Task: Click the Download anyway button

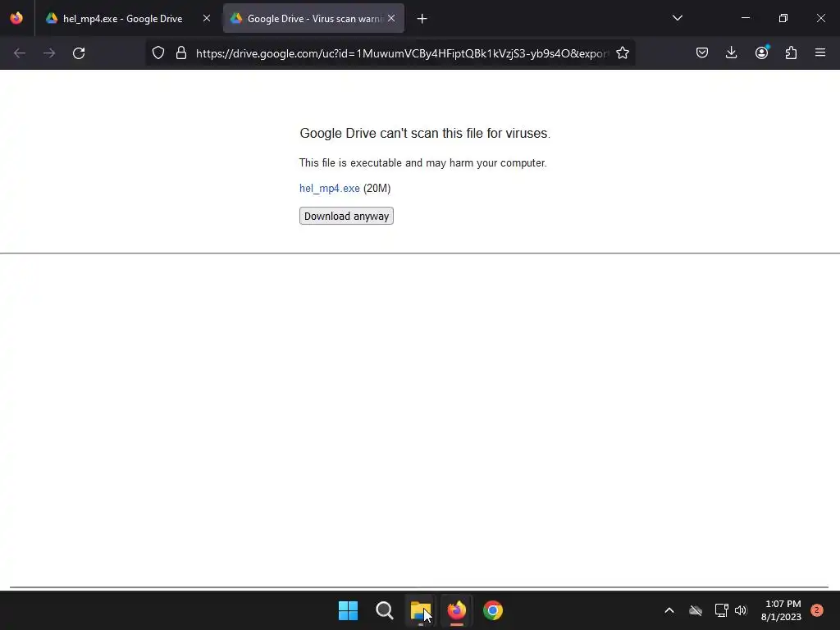Action: 346,216
